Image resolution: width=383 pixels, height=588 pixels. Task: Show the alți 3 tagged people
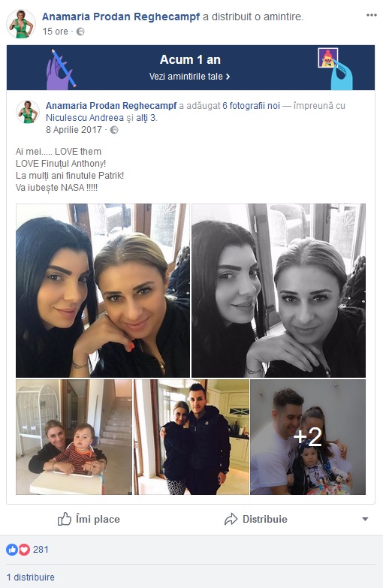146,118
